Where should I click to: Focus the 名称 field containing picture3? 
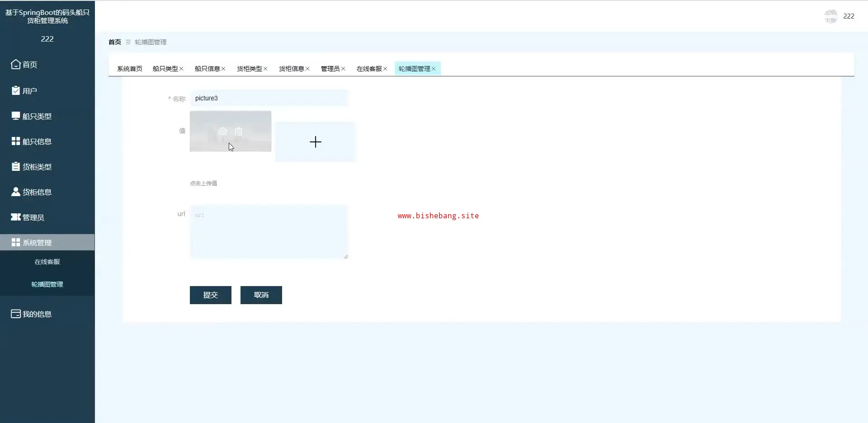pyautogui.click(x=269, y=98)
